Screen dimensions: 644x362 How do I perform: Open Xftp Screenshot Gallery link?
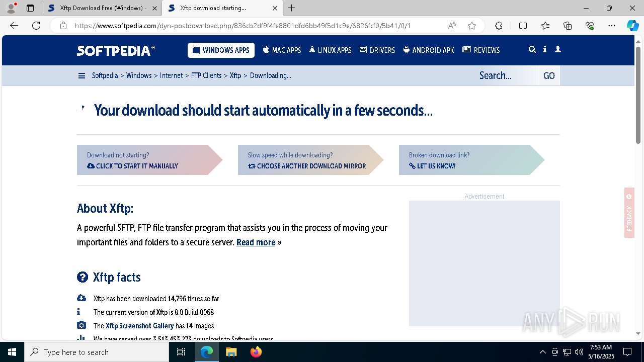tap(139, 326)
